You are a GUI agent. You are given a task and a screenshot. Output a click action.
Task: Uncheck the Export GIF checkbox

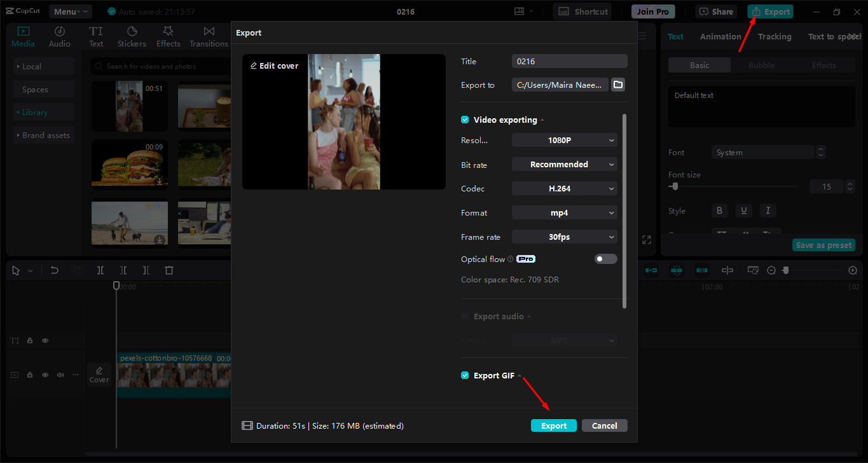pyautogui.click(x=465, y=375)
